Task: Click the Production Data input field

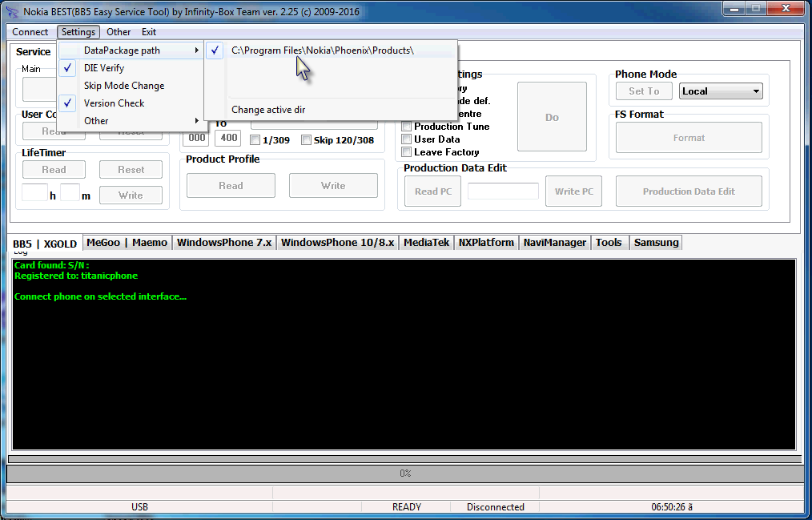Action: point(503,191)
